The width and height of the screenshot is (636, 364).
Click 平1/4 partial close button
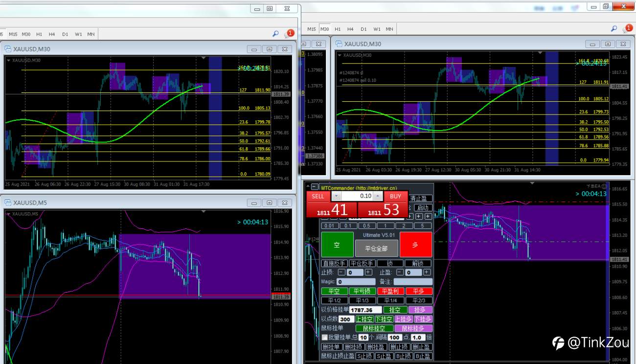(390, 300)
